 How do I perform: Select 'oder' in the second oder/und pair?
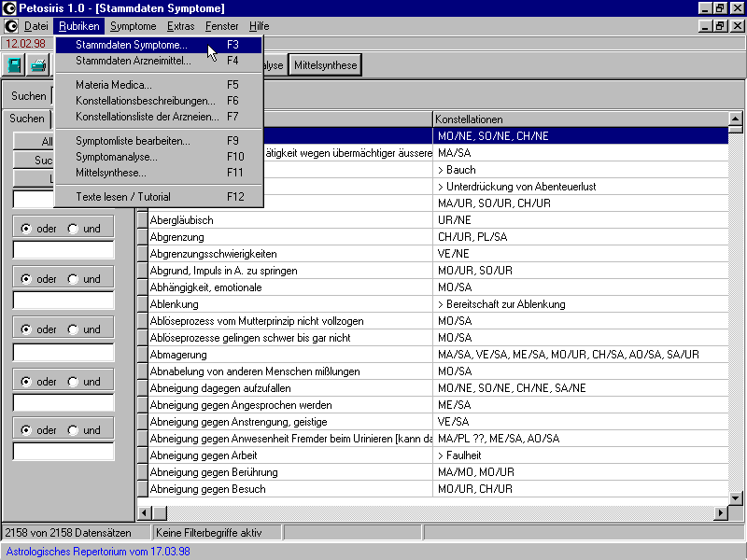[26, 279]
